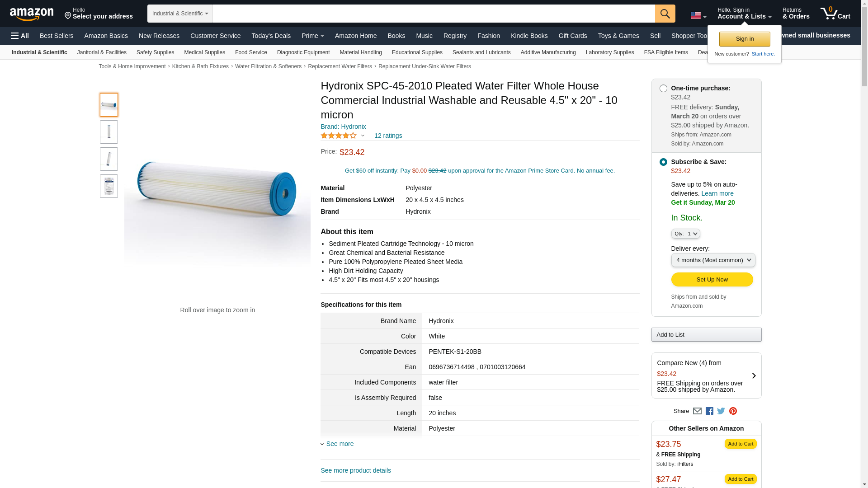Open the All hamburger menu
Viewport: 868px width, 488px height.
point(20,36)
